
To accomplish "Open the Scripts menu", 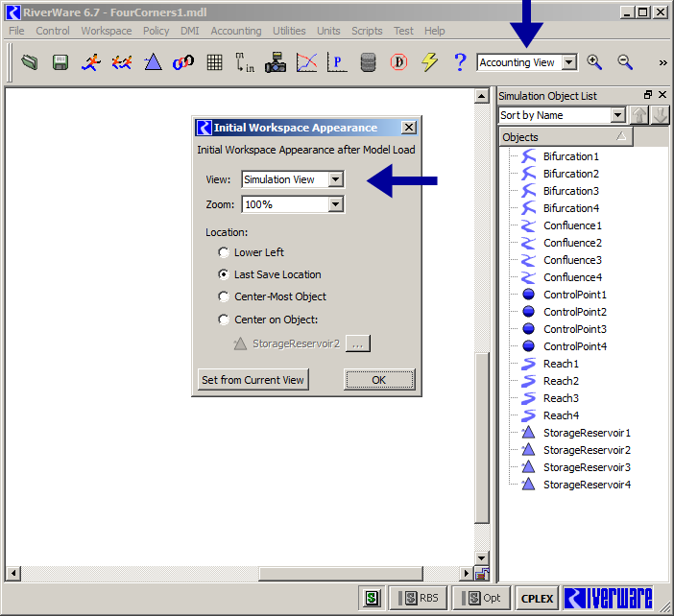I will [x=367, y=31].
